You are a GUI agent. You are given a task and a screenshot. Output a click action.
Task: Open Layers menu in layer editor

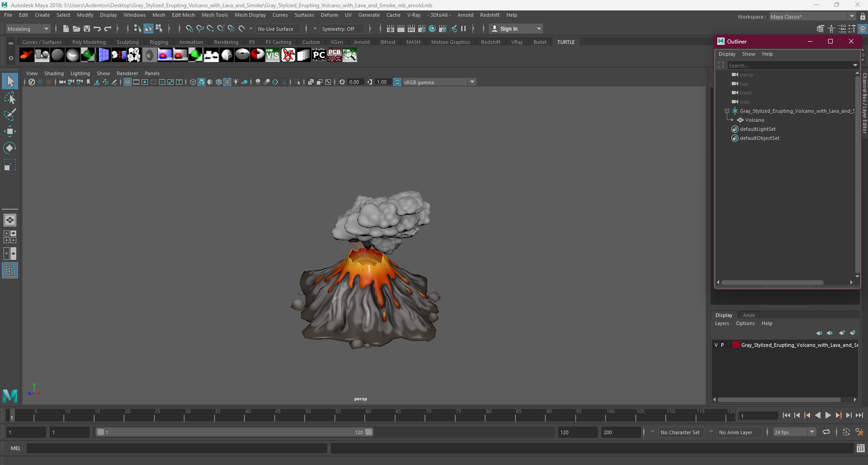coord(722,323)
